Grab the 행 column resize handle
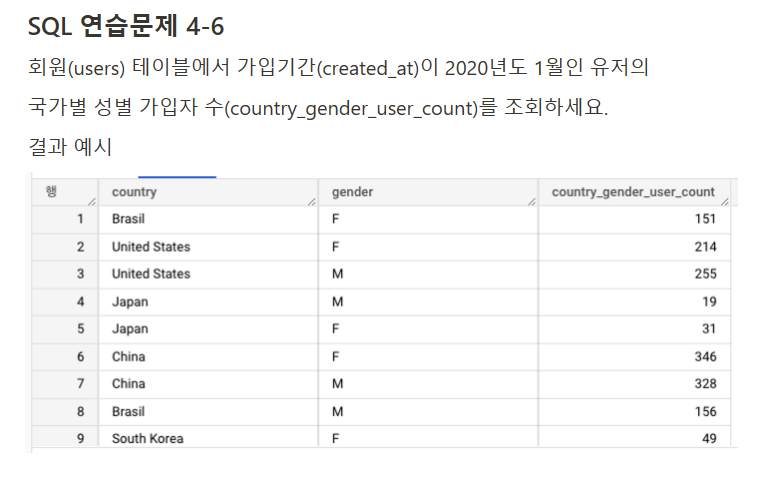The height and width of the screenshot is (483, 758). [92, 202]
